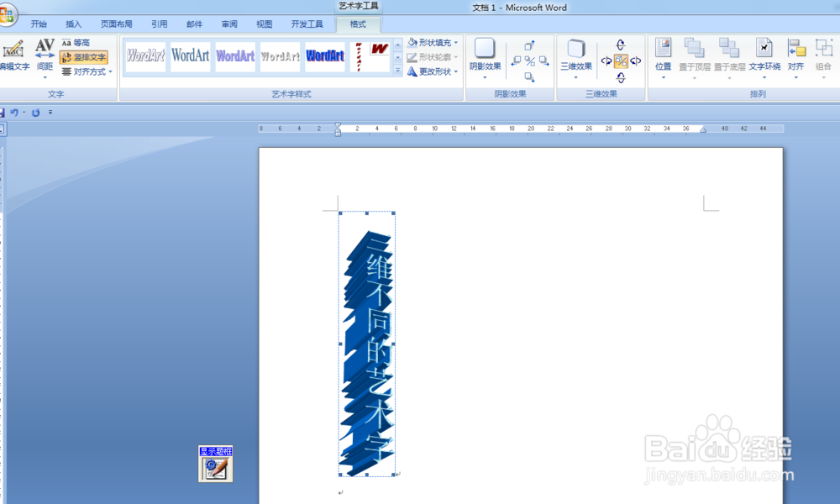Image resolution: width=840 pixels, height=504 pixels.
Task: Select the first italic outline WordArt style
Action: [x=145, y=55]
